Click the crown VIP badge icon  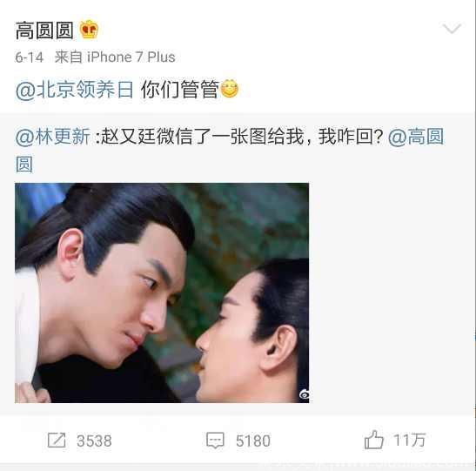(x=89, y=30)
